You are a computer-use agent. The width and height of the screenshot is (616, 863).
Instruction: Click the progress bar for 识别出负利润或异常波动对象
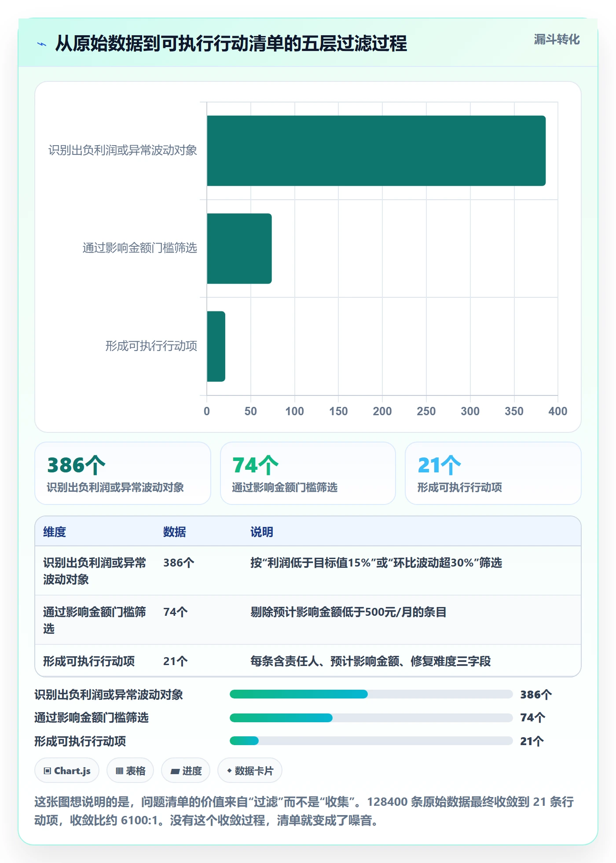point(371,694)
